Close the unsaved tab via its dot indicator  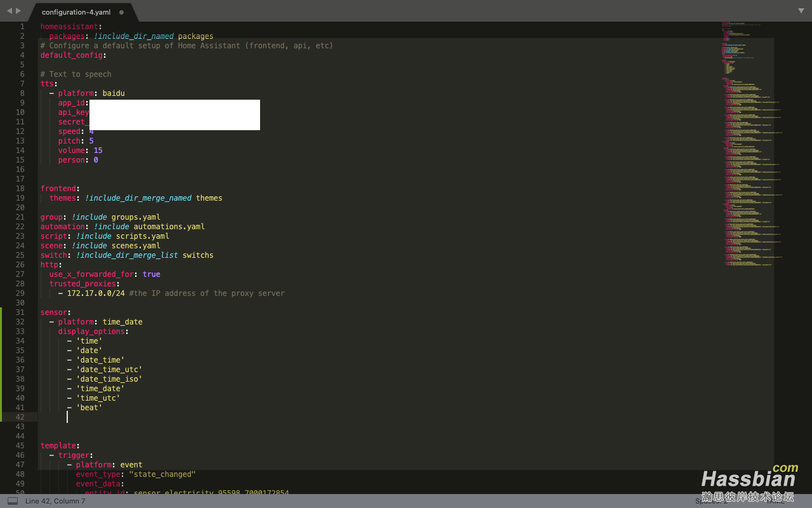(121, 12)
